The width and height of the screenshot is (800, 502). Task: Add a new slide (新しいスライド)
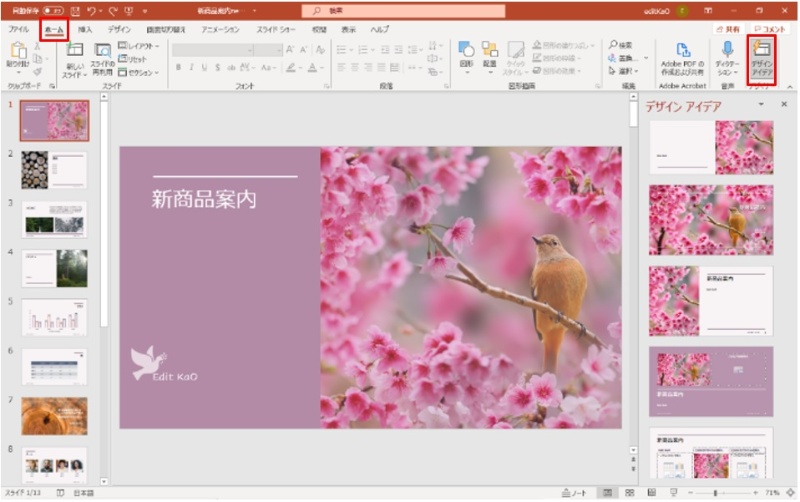click(74, 61)
